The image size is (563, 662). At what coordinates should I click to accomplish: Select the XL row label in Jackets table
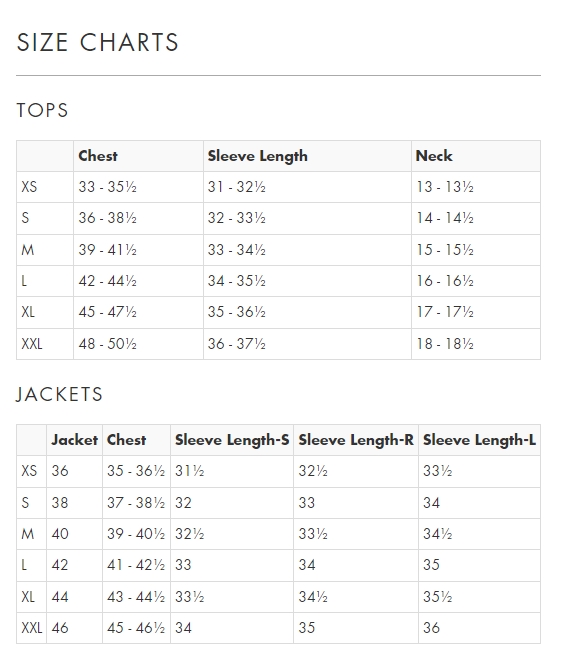click(28, 597)
